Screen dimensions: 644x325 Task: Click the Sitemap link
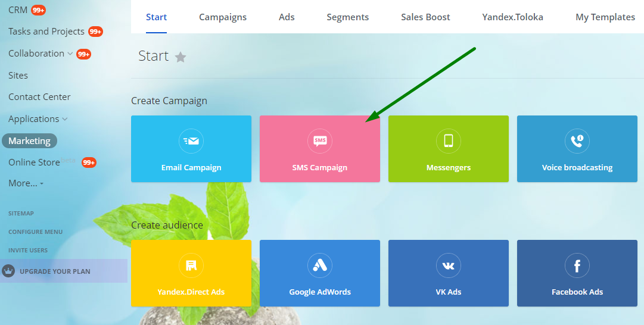point(21,213)
